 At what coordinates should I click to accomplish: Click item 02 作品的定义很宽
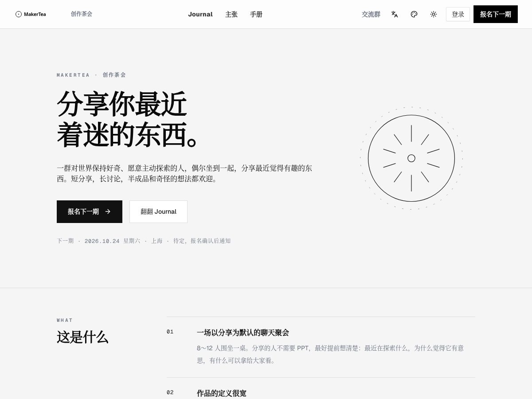(x=222, y=393)
